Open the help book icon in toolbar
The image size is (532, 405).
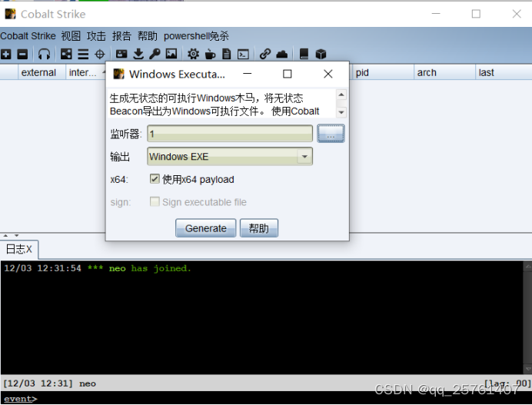click(304, 54)
